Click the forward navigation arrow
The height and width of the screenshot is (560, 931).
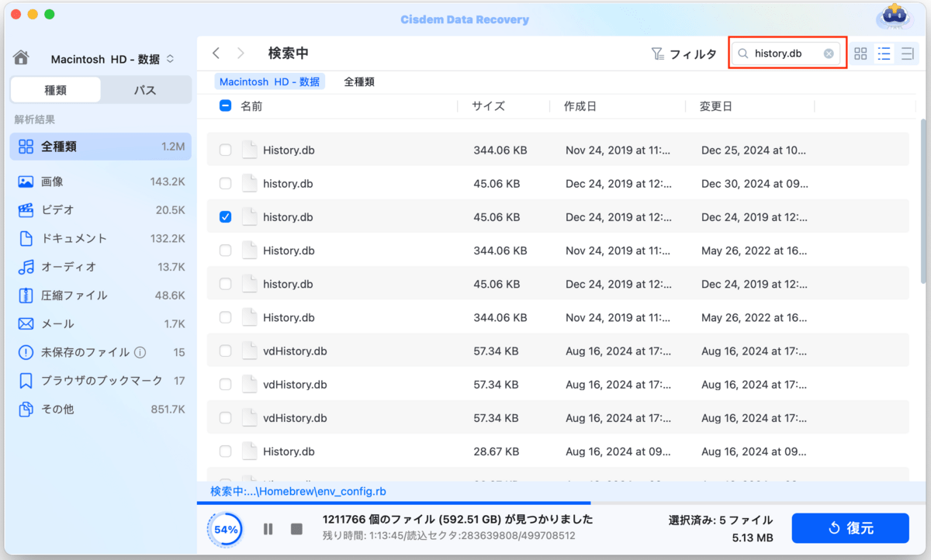[241, 53]
